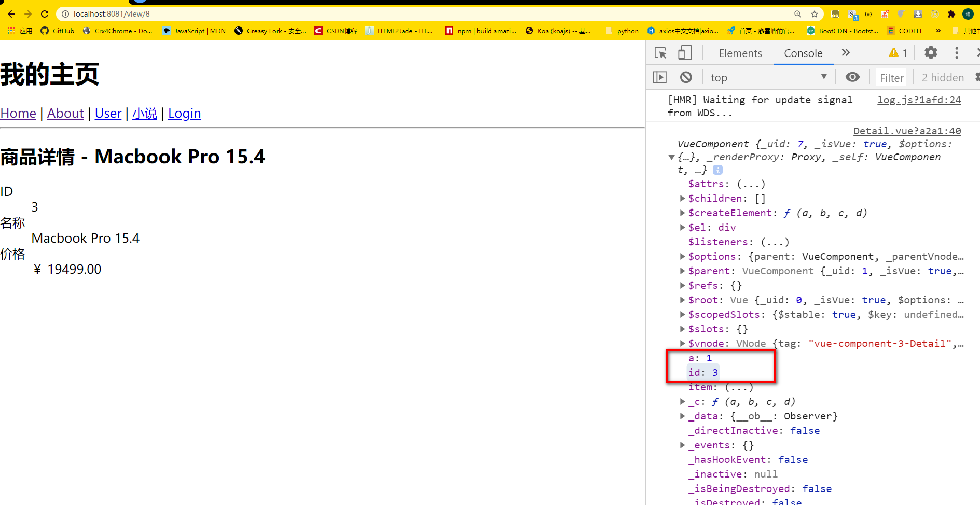Activate the DevTools inspect element tool
980x505 pixels.
(661, 53)
